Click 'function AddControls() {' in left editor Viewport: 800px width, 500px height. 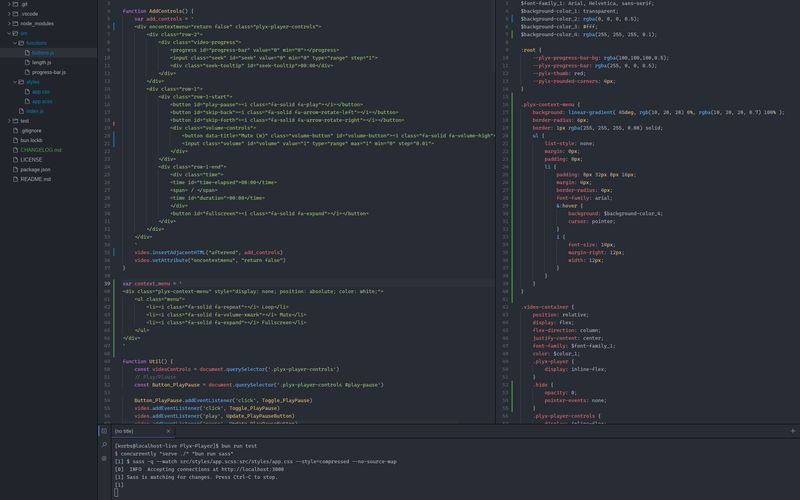(x=158, y=11)
